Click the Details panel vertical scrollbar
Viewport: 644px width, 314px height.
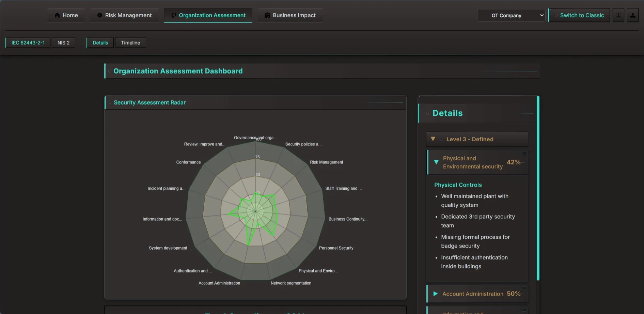(x=538, y=188)
